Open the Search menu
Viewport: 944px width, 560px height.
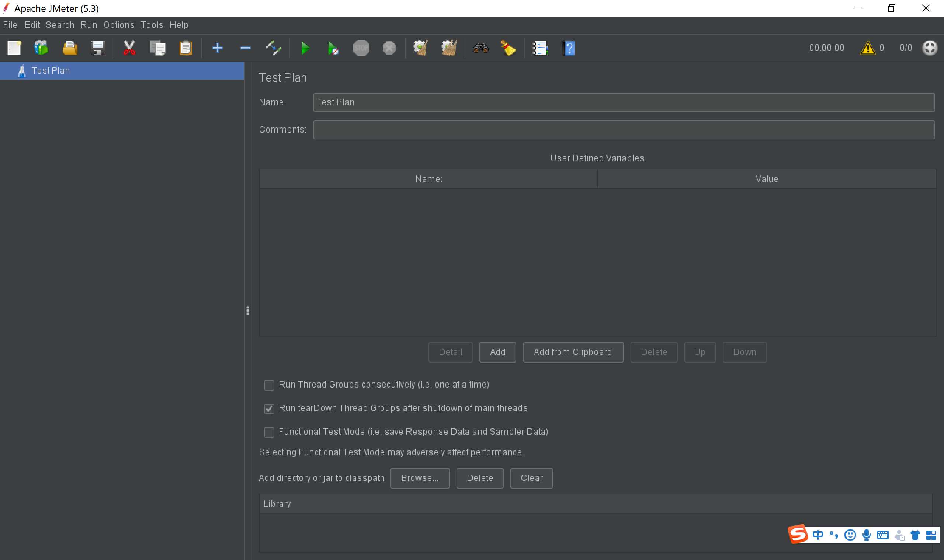(x=60, y=25)
